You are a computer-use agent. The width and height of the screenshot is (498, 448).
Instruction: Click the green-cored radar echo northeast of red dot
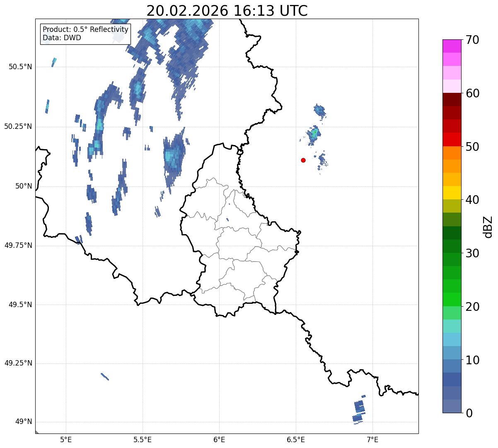(x=314, y=134)
